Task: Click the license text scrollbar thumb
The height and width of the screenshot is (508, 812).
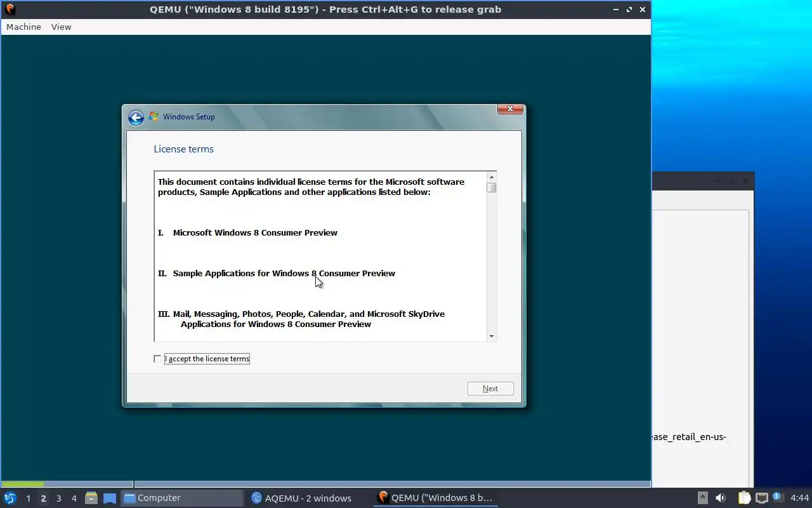Action: click(x=492, y=188)
